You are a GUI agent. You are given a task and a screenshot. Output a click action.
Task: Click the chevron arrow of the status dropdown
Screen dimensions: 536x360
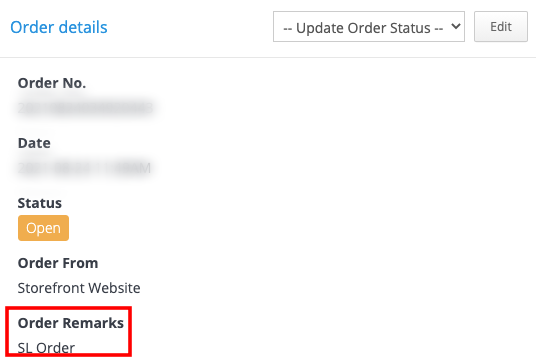456,26
